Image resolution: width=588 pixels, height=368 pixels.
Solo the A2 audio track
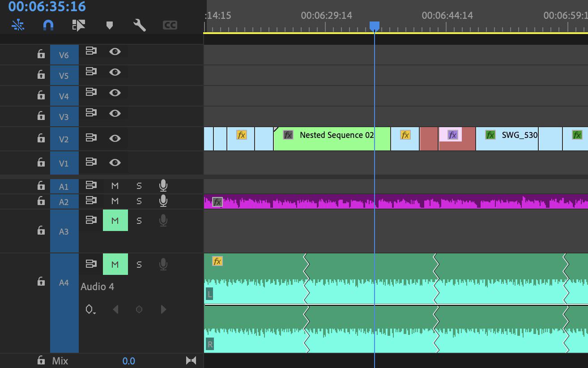click(x=139, y=201)
